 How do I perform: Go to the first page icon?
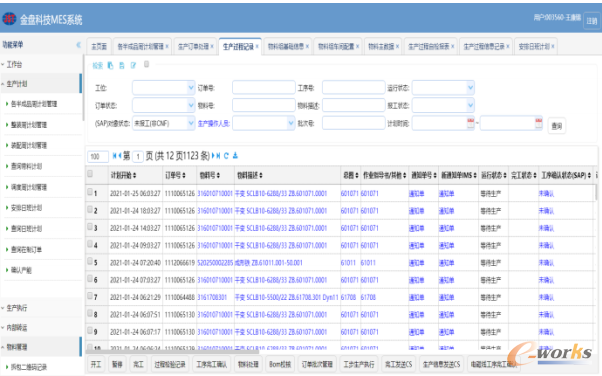114,156
